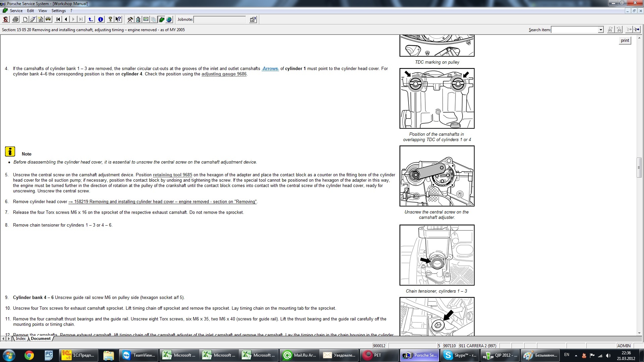This screenshot has width=644, height=362.
Task: Click the central screw camshaft adjuster illustration
Action: 437,176
